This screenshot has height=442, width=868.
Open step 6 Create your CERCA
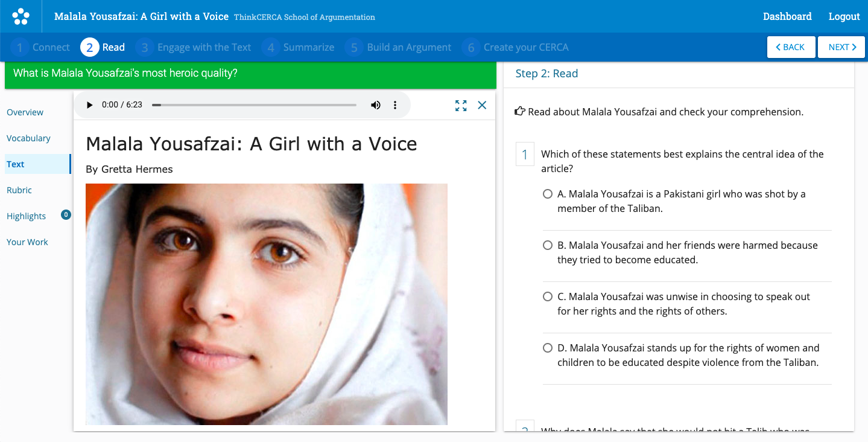pyautogui.click(x=515, y=47)
